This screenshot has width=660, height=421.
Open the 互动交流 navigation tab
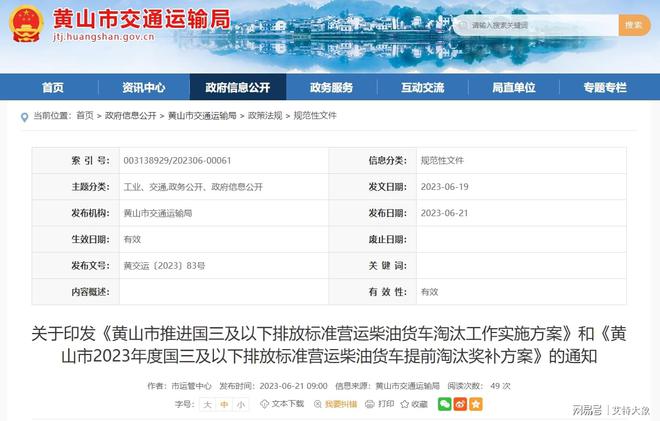(423, 87)
